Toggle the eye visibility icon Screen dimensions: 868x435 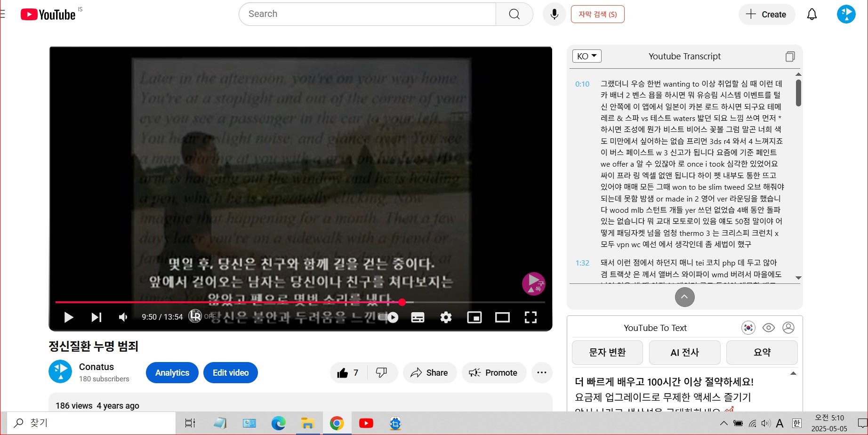pyautogui.click(x=769, y=328)
